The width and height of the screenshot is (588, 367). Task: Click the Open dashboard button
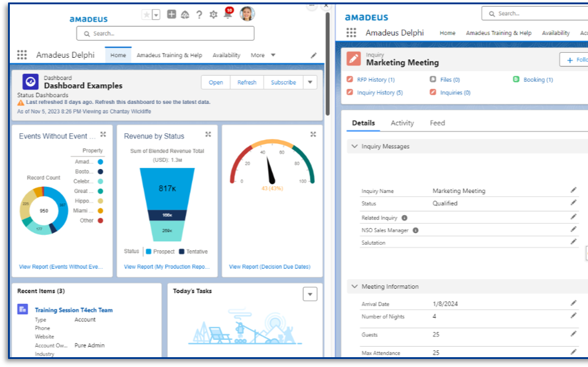point(216,82)
